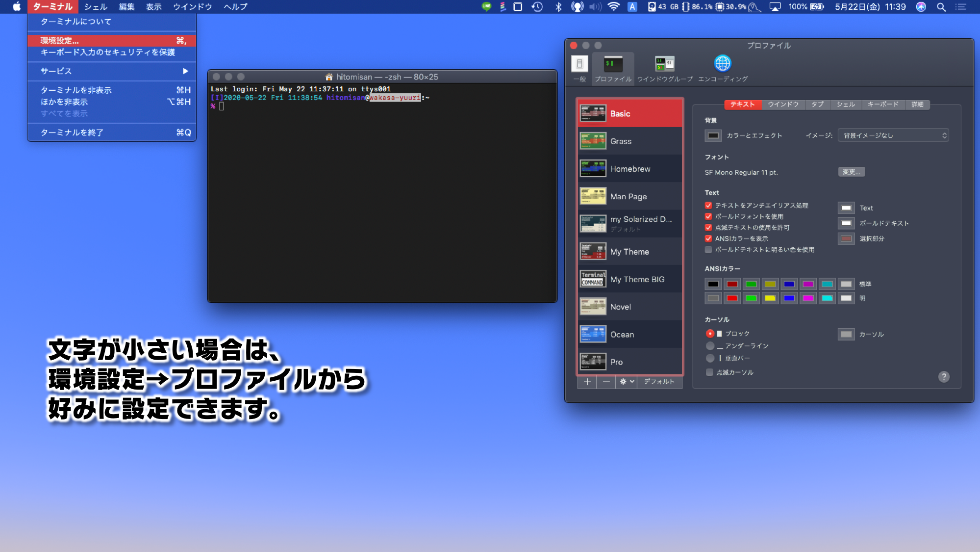Select the My Theme BIG profile
This screenshot has height=552, width=980.
[x=630, y=279]
